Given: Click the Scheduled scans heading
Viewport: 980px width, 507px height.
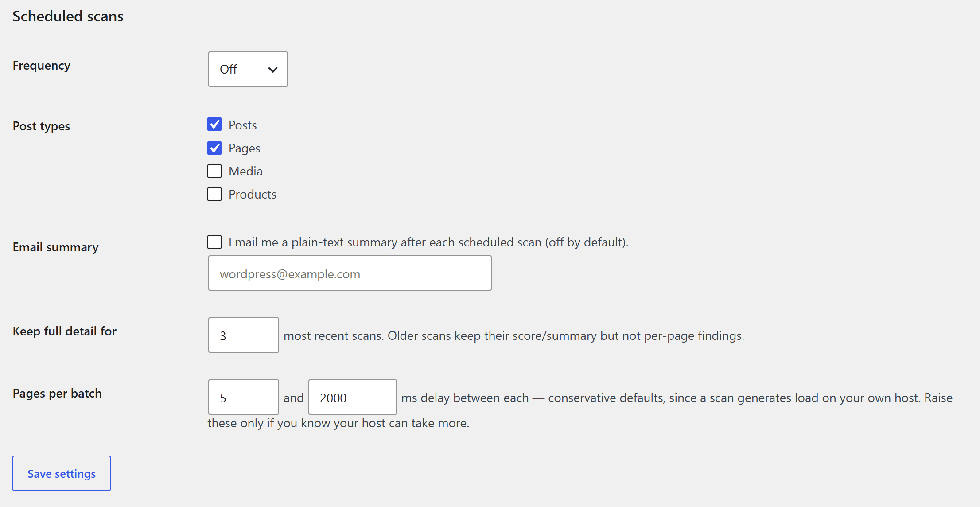Looking at the screenshot, I should (68, 16).
